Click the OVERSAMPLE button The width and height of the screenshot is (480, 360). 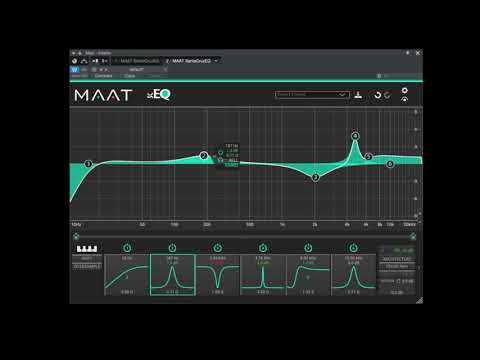click(87, 267)
